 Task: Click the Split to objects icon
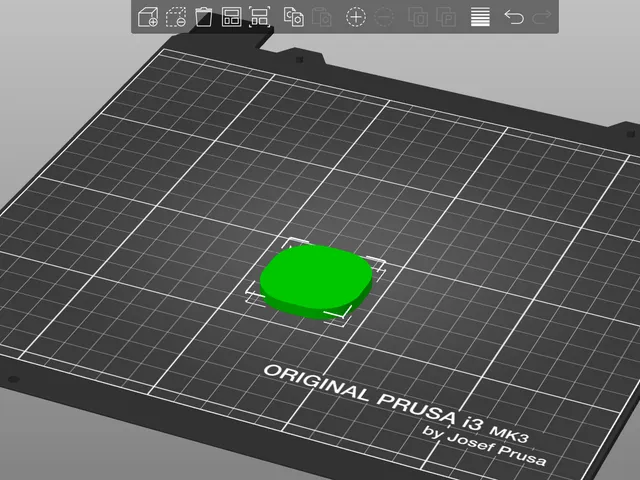[x=418, y=17]
